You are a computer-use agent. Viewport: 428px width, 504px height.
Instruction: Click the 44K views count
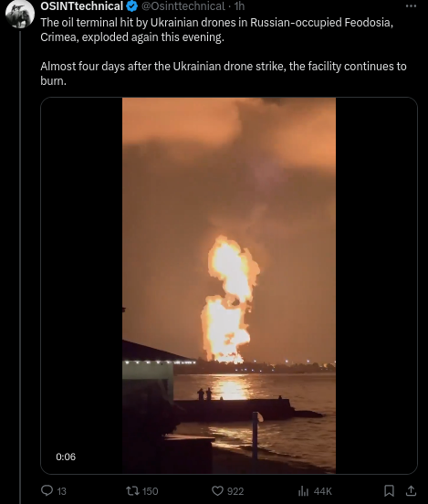323,491
